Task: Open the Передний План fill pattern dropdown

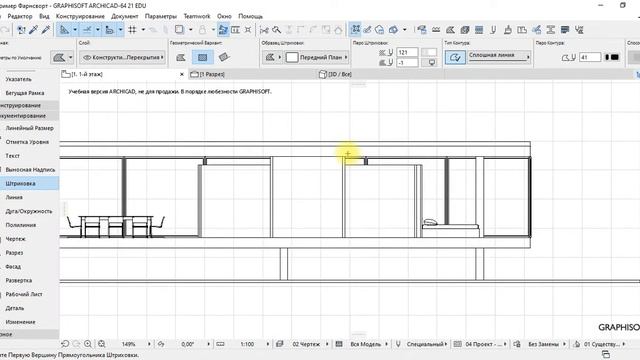Action: tap(317, 58)
